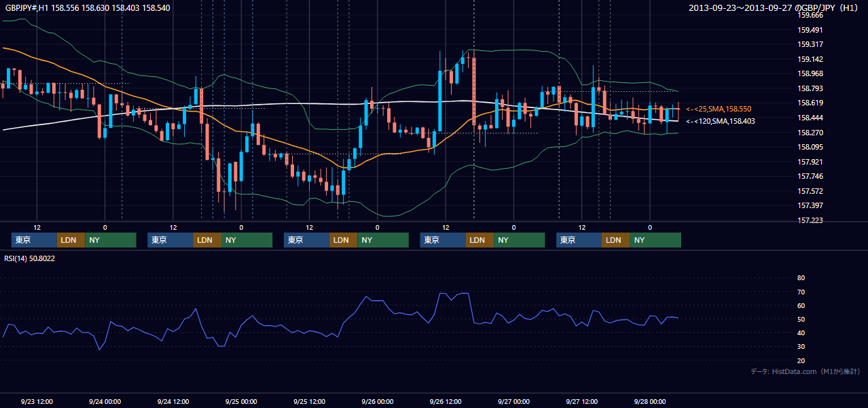
Task: Click the 157.223 price axis label
Action: [810, 220]
